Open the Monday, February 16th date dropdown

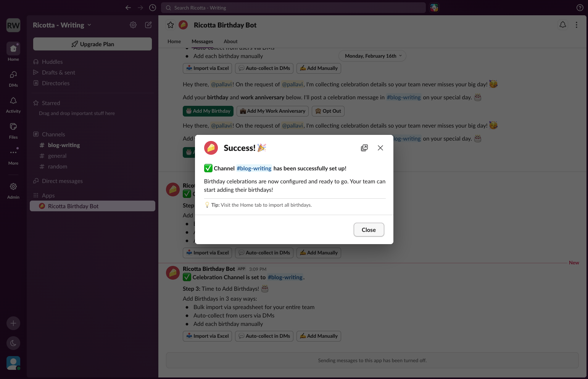coord(372,56)
